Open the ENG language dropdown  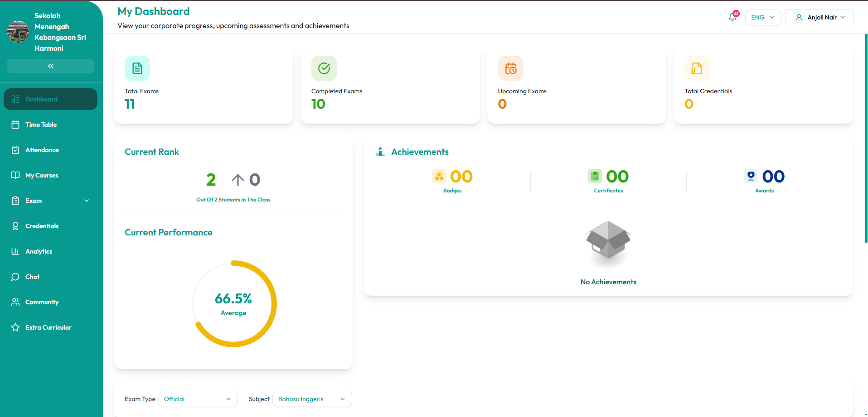(x=763, y=17)
